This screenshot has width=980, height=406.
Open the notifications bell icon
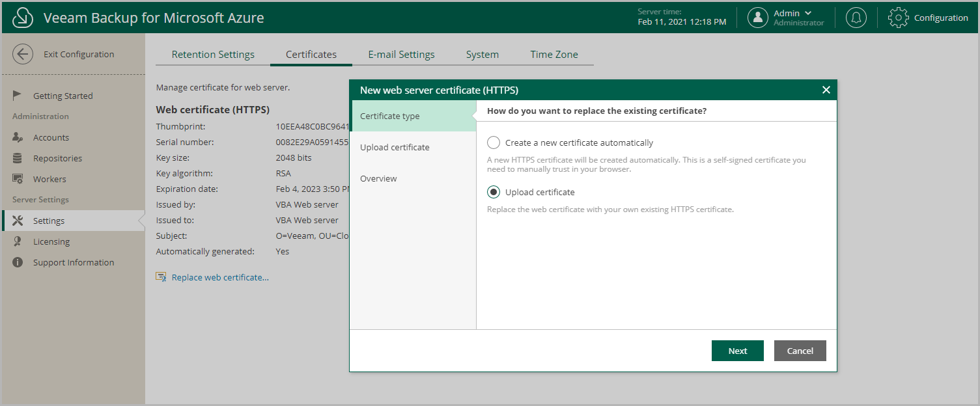[x=856, y=18]
